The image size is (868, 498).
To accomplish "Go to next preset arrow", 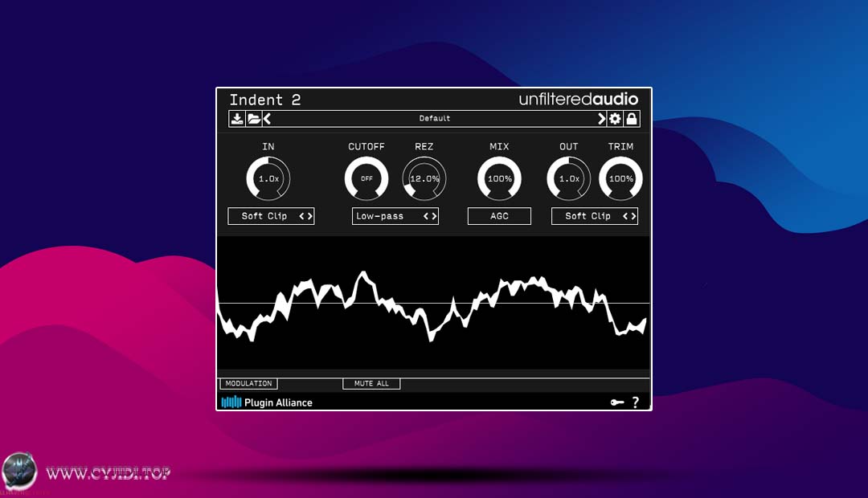I will 602,118.
